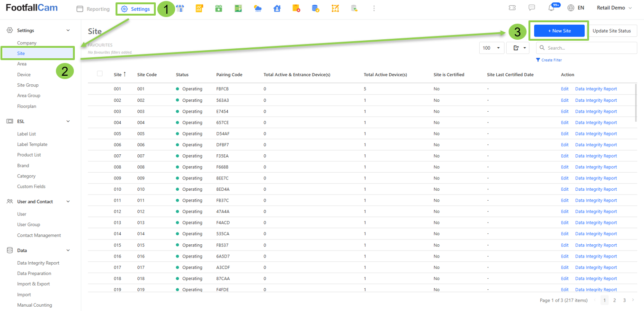
Task: Open Company in the sidebar
Action: click(x=27, y=43)
